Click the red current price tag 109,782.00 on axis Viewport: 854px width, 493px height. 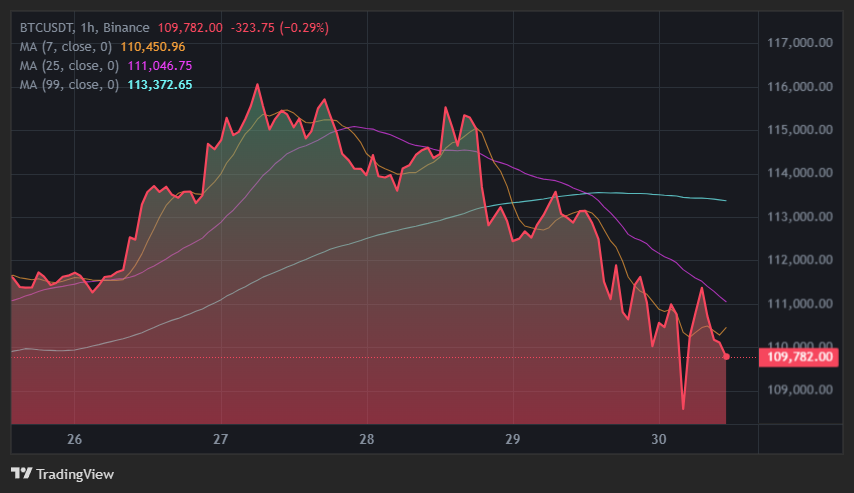(x=799, y=356)
